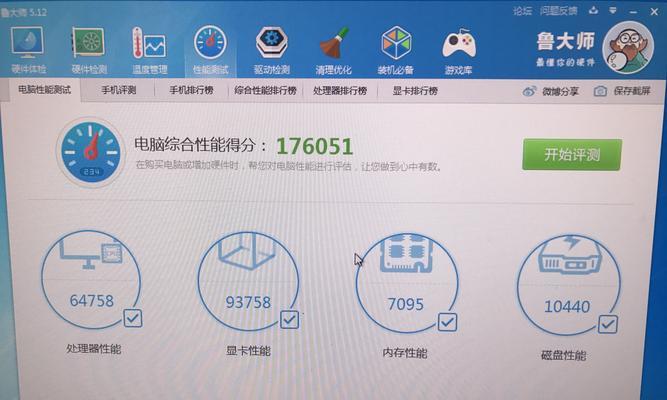This screenshot has height=400, width=667.
Task: Click the speedometer gauge icon
Action: [90, 152]
